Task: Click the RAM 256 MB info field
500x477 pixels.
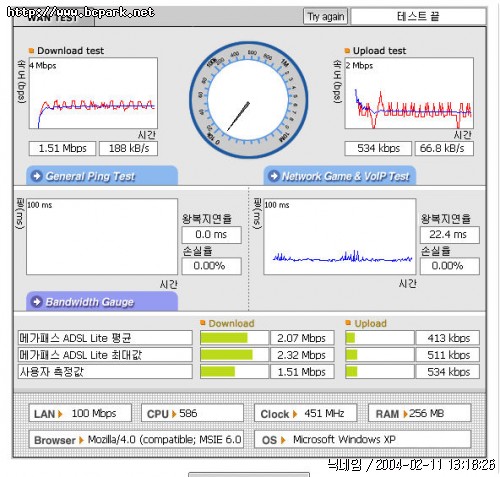Action: pos(419,413)
